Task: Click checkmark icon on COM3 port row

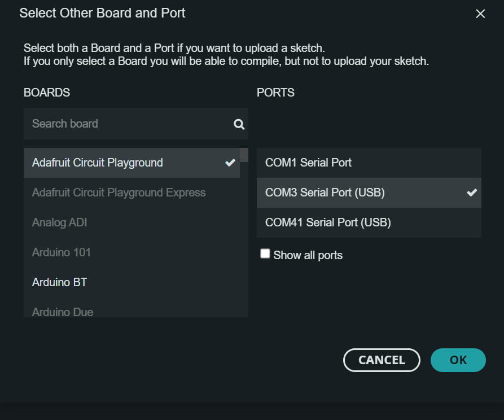Action: (472, 193)
